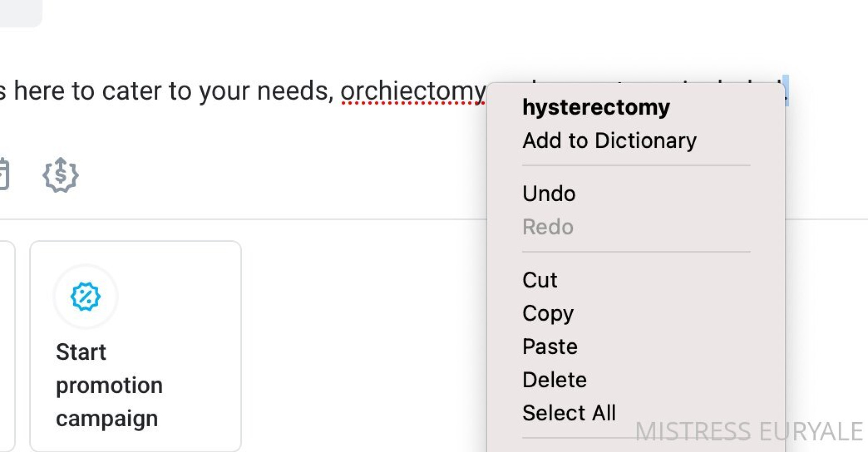This screenshot has width=868, height=452.
Task: Select Cut in the context menu
Action: pos(539,280)
